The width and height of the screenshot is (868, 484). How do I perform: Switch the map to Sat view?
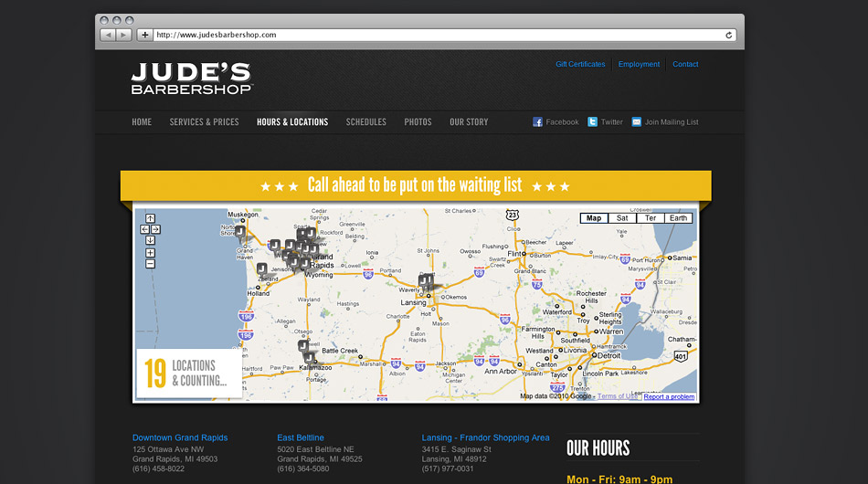[622, 218]
